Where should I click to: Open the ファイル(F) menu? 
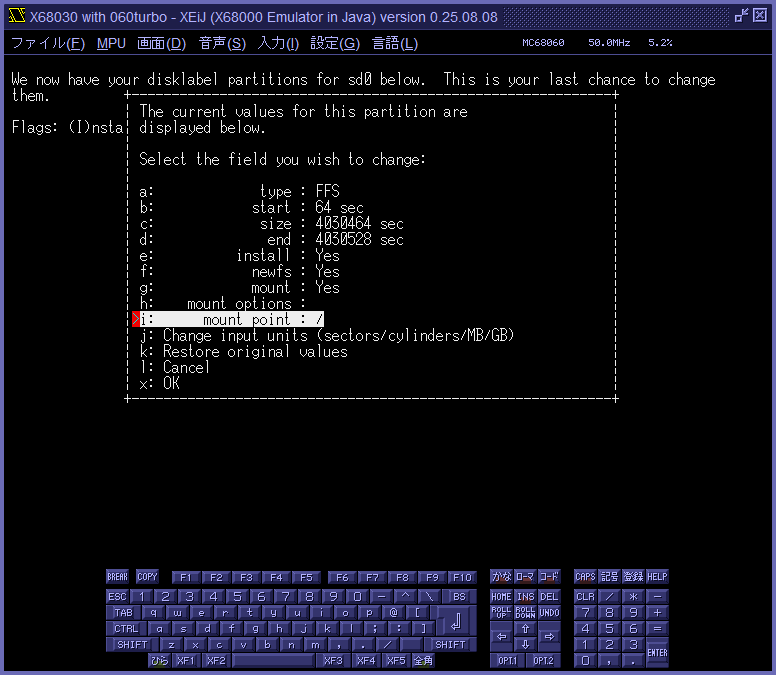coord(48,44)
